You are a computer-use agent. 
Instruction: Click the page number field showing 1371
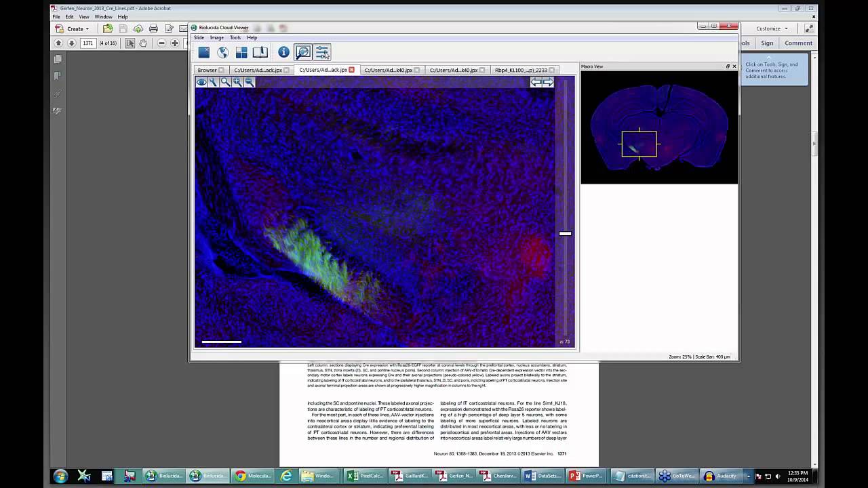click(88, 43)
